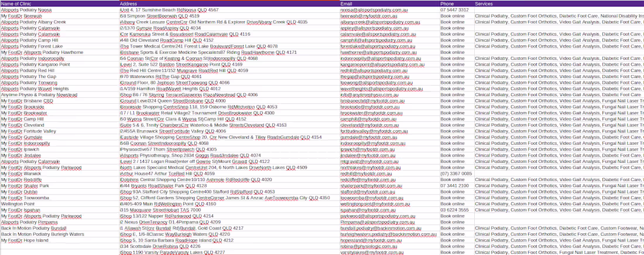Viewport: 644px width, 255px height.
Task: Select the "Email" column header
Action: (x=390, y=4)
